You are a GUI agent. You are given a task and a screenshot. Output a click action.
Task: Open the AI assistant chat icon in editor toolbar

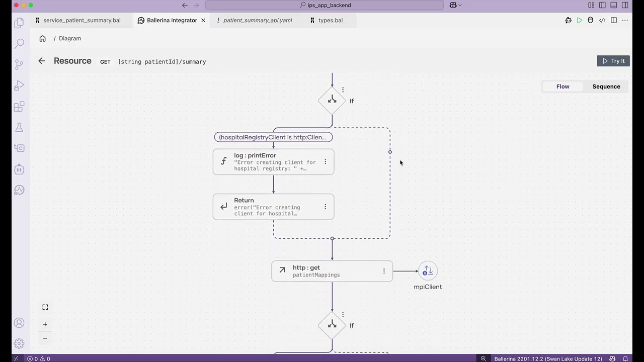pyautogui.click(x=569, y=20)
